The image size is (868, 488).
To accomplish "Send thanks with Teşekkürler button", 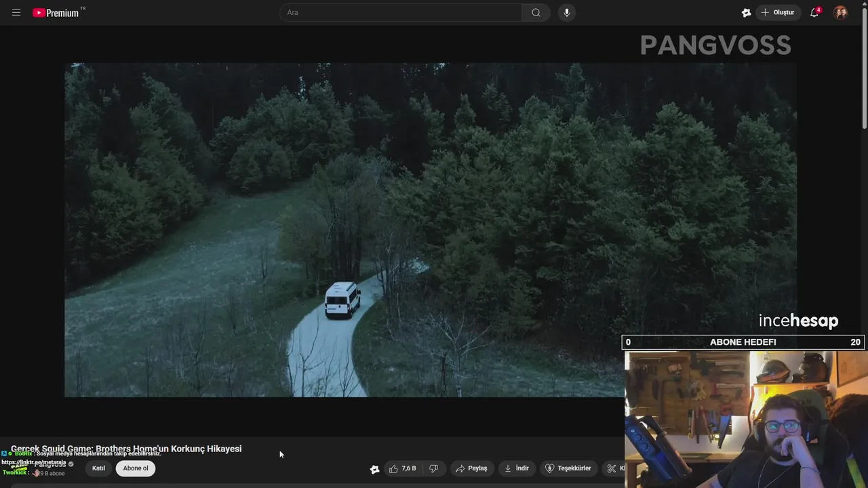I will 568,468.
